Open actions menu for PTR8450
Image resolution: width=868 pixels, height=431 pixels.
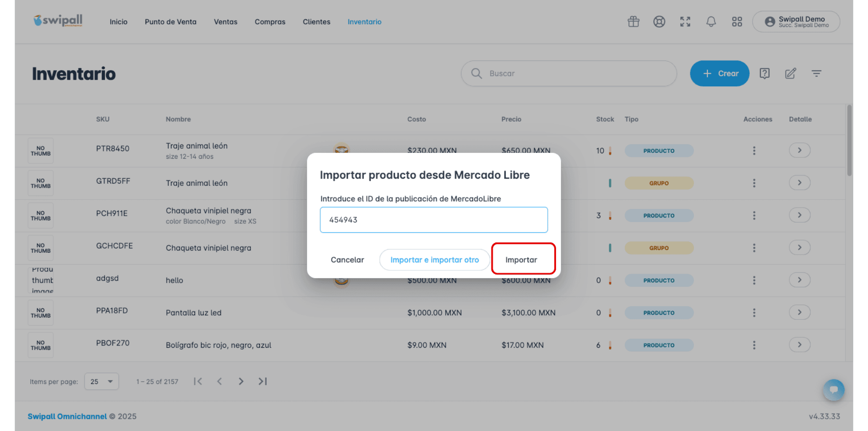[x=754, y=151]
